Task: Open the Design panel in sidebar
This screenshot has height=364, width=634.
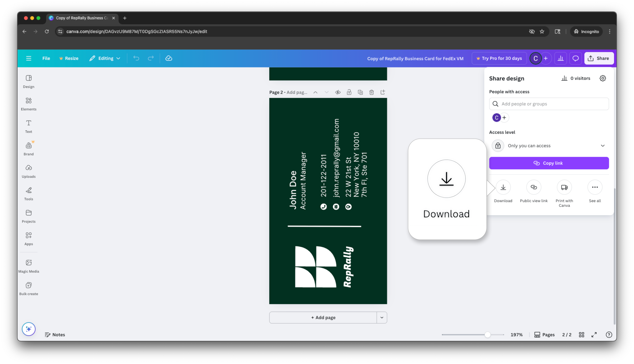Action: [28, 81]
